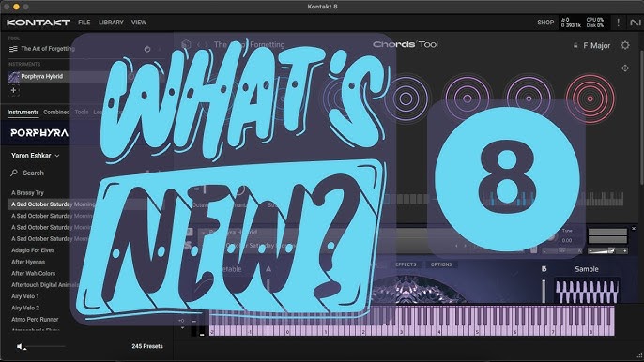Click the voices and memory readout

(x=571, y=23)
